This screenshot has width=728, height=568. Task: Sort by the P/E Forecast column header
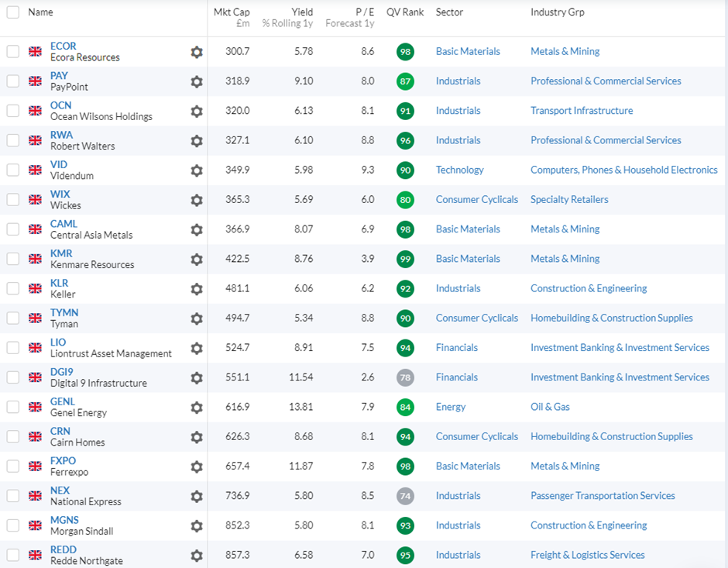click(350, 18)
